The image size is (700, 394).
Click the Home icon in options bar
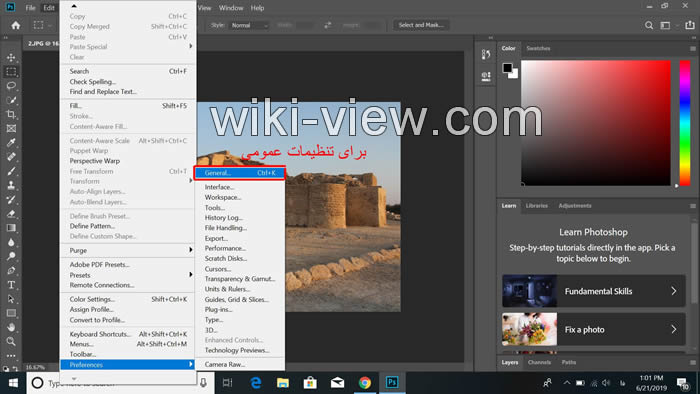tap(16, 25)
